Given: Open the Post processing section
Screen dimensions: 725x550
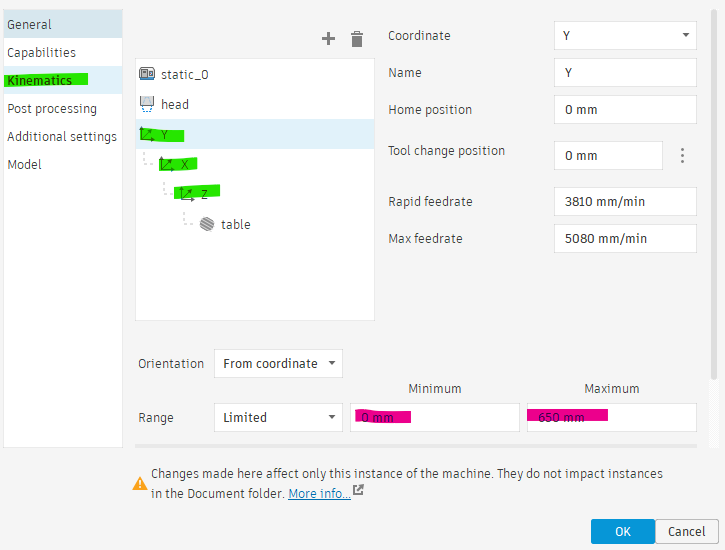Looking at the screenshot, I should [52, 109].
